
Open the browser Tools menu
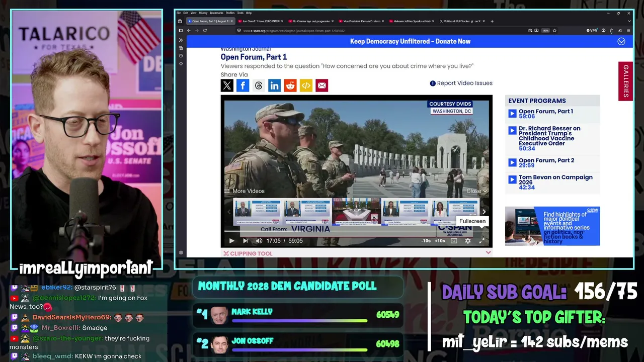240,13
